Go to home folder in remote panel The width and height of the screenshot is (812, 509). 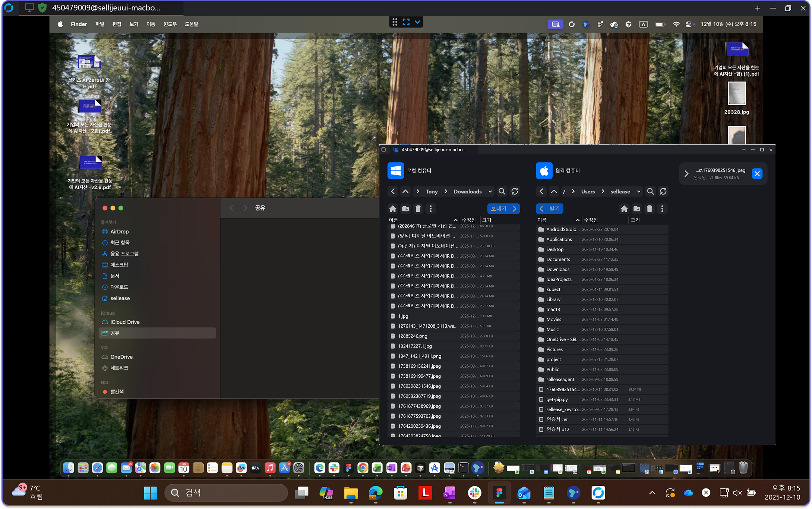[624, 209]
